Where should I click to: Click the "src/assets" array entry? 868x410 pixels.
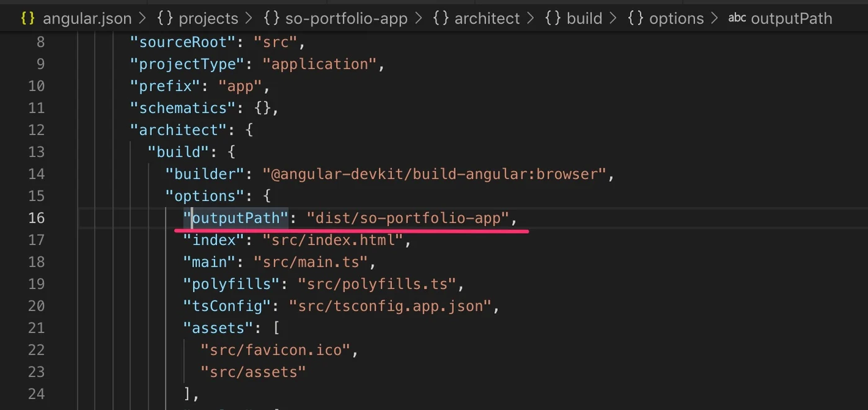pos(254,372)
